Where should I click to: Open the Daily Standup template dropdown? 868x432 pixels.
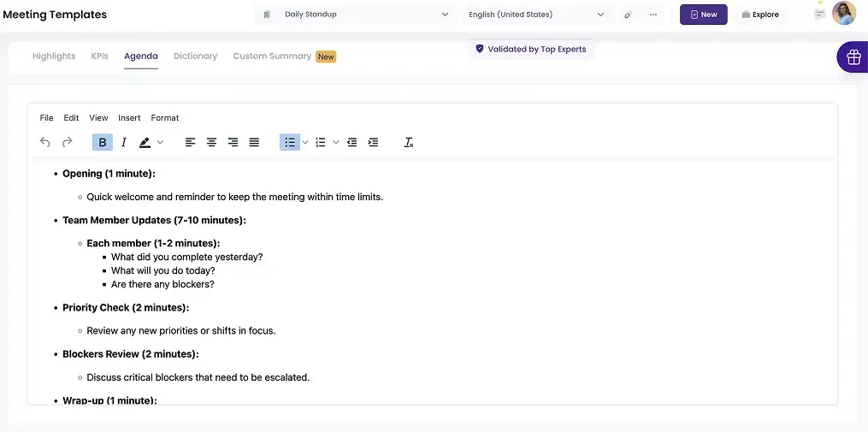[x=356, y=15]
